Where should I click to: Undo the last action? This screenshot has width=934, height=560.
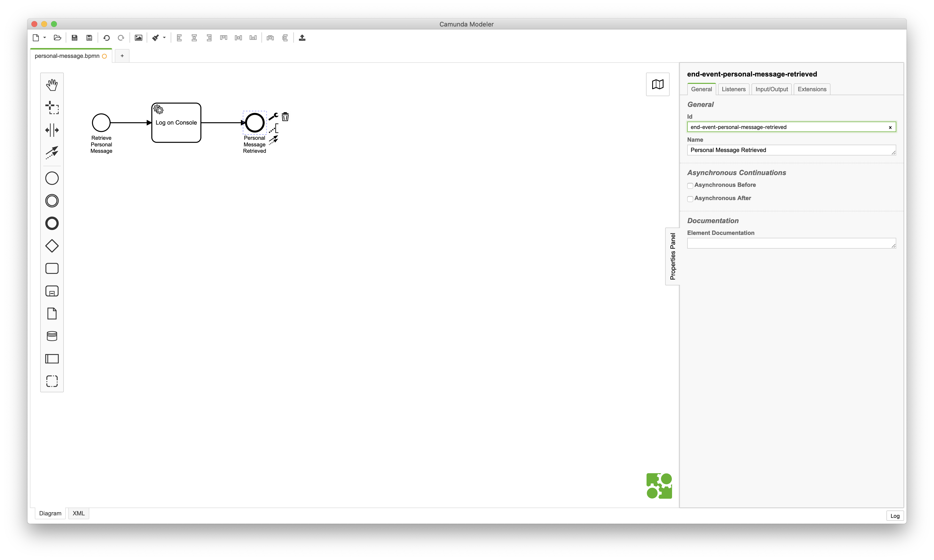tap(106, 38)
